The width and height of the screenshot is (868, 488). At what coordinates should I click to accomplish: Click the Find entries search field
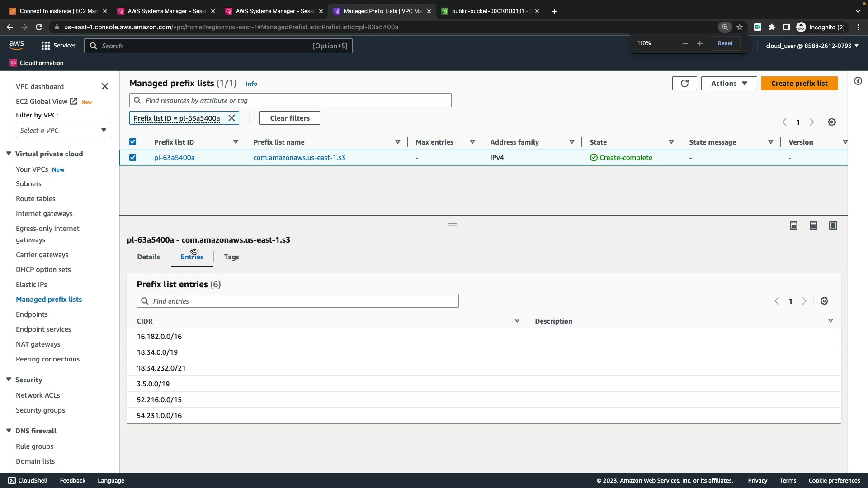(x=298, y=301)
